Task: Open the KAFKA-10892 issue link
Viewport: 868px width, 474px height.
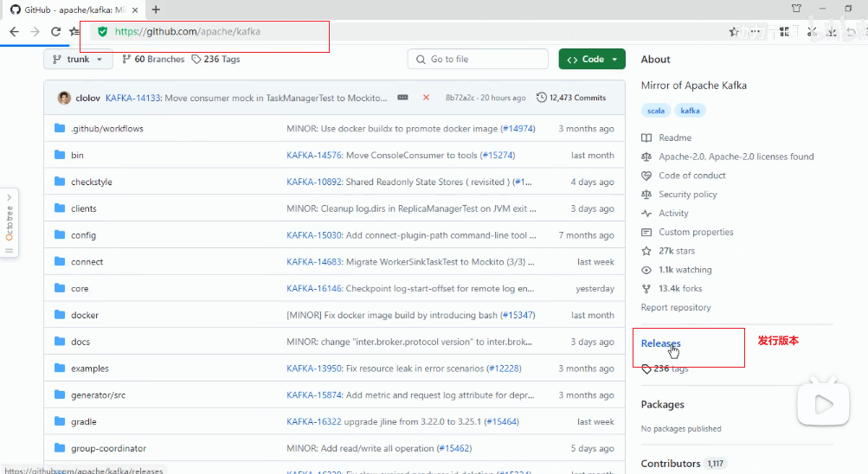Action: click(x=314, y=182)
